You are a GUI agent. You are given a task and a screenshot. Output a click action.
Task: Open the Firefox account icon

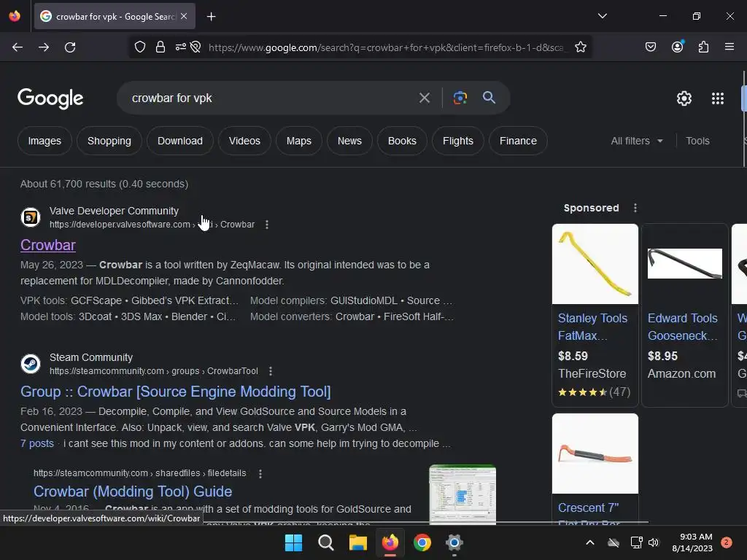click(677, 47)
